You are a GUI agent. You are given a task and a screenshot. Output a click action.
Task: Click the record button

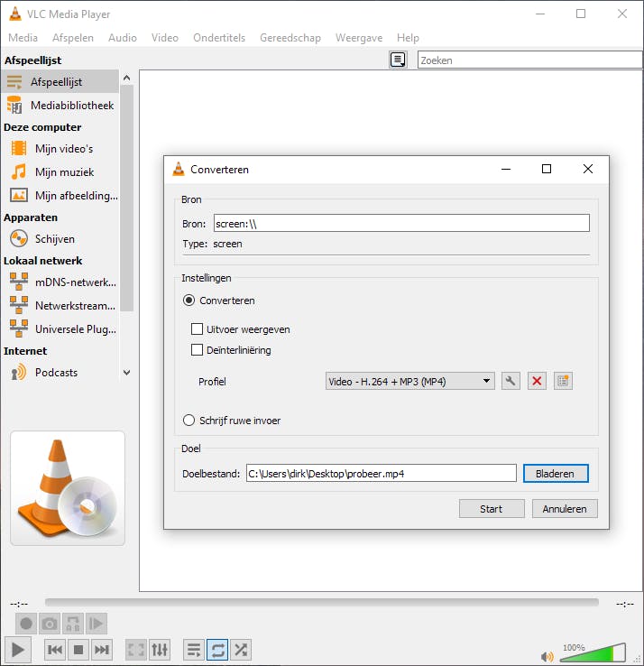tap(26, 624)
